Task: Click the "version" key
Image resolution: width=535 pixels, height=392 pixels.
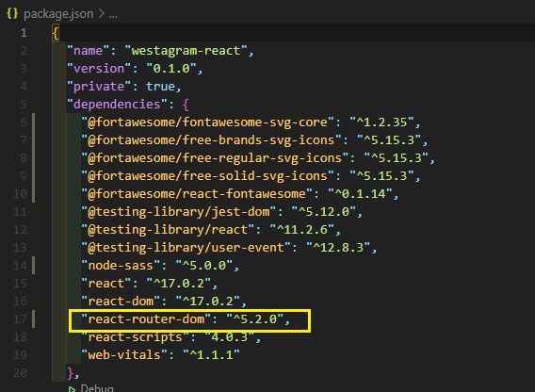Action: [99, 69]
